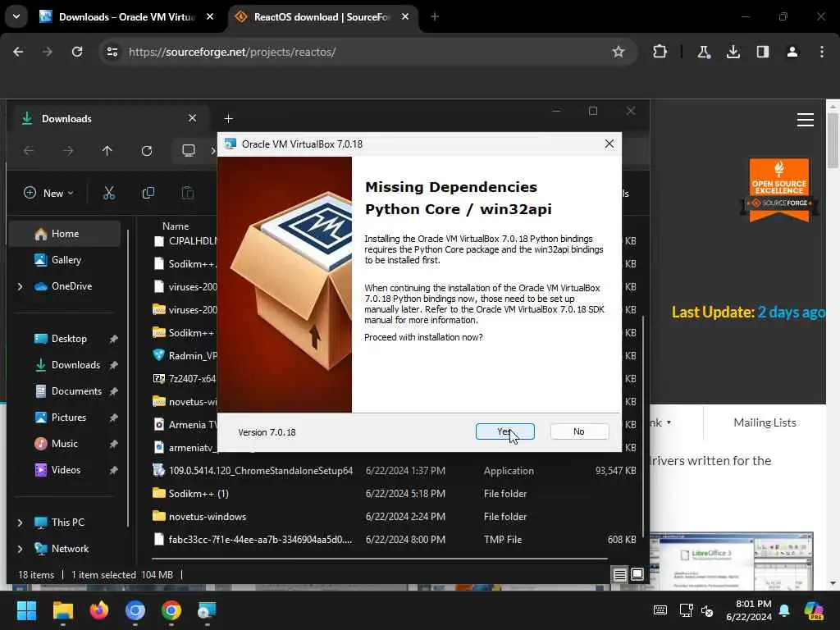This screenshot has height=630, width=840.
Task: Expand the Network tree node
Action: (21, 549)
